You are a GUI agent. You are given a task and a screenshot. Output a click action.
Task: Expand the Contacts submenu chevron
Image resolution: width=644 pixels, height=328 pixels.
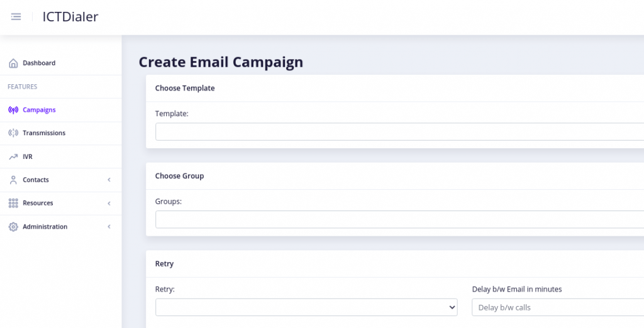pyautogui.click(x=109, y=180)
